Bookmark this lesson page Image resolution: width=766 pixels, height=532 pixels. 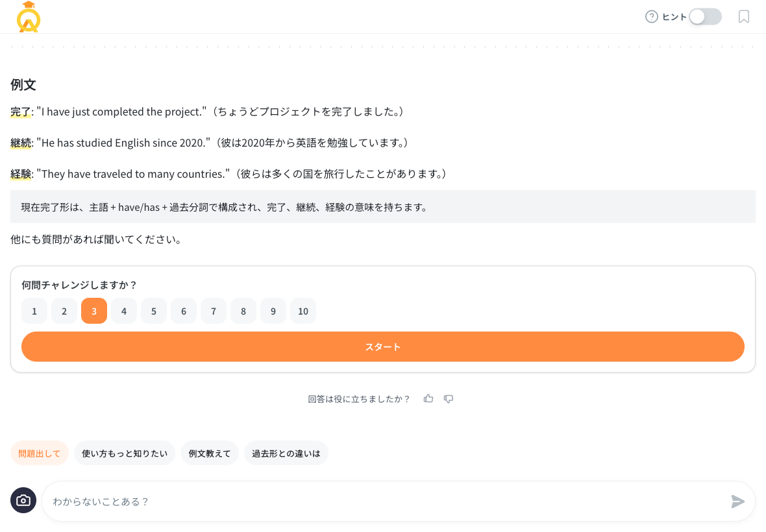tap(743, 17)
